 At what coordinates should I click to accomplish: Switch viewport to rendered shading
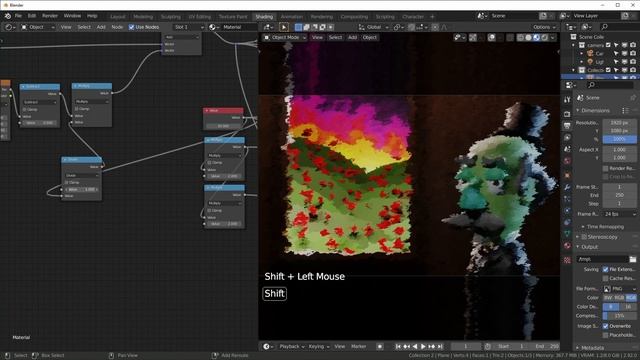click(544, 38)
